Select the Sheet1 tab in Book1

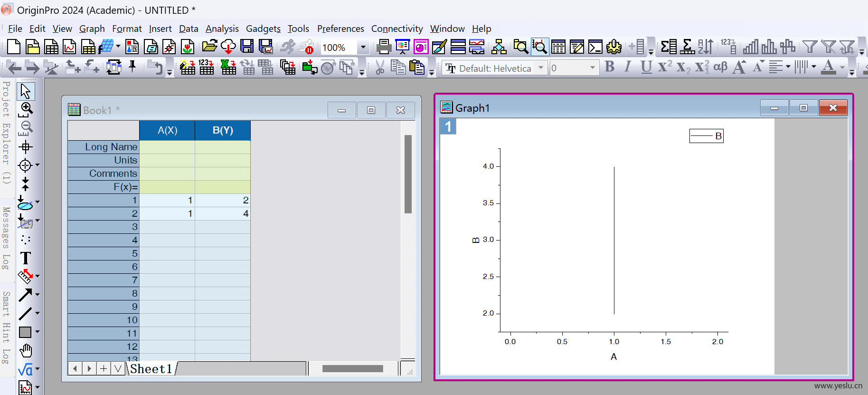point(151,369)
